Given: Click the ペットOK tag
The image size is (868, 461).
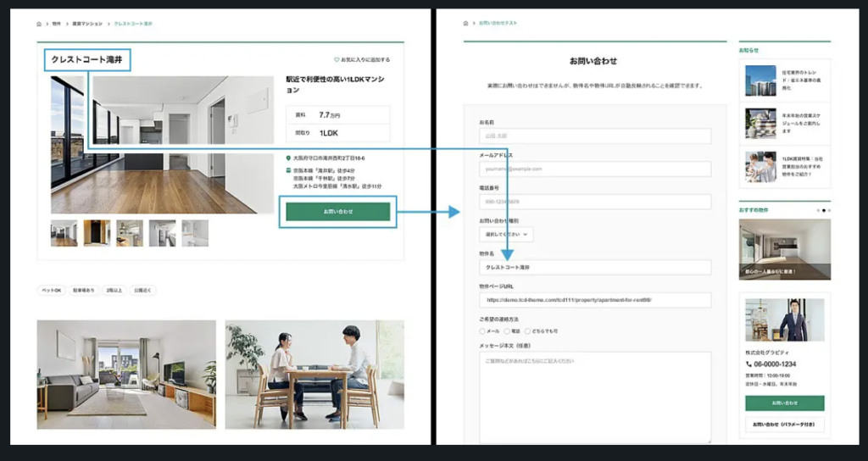Looking at the screenshot, I should (51, 291).
